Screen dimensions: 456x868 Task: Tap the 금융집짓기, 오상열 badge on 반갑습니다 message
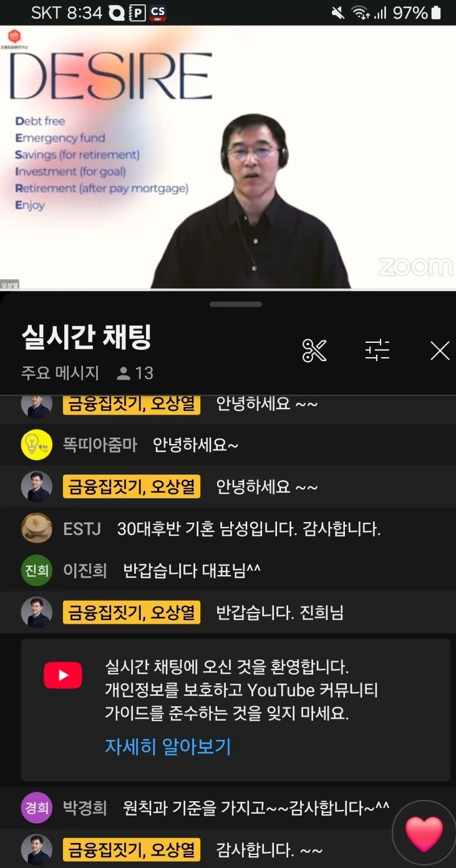pyautogui.click(x=132, y=613)
